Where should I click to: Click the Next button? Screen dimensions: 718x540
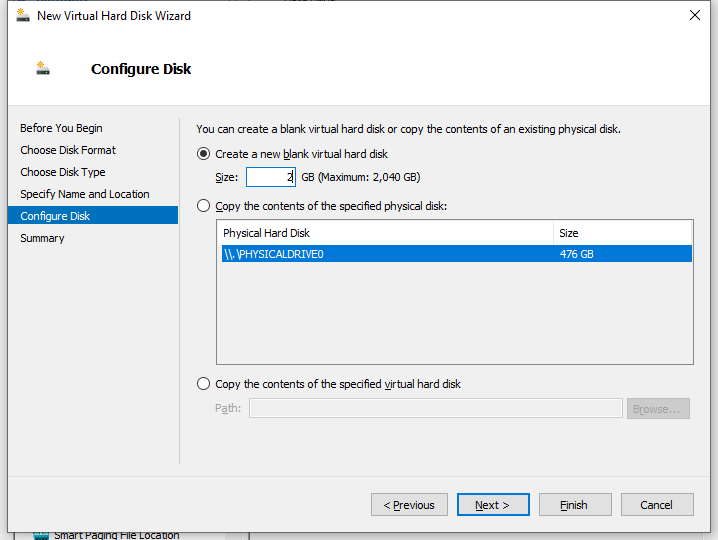pyautogui.click(x=493, y=504)
